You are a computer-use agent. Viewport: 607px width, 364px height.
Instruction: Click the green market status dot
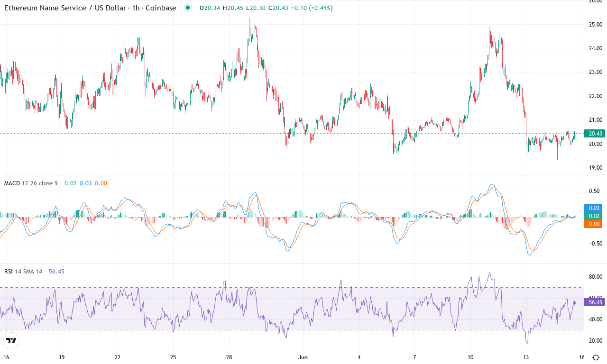pyautogui.click(x=188, y=8)
